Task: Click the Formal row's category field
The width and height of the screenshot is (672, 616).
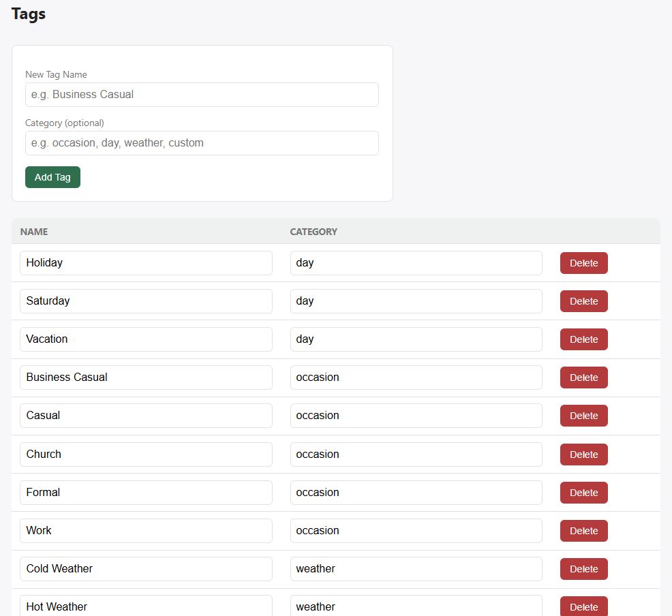Action: (x=416, y=493)
